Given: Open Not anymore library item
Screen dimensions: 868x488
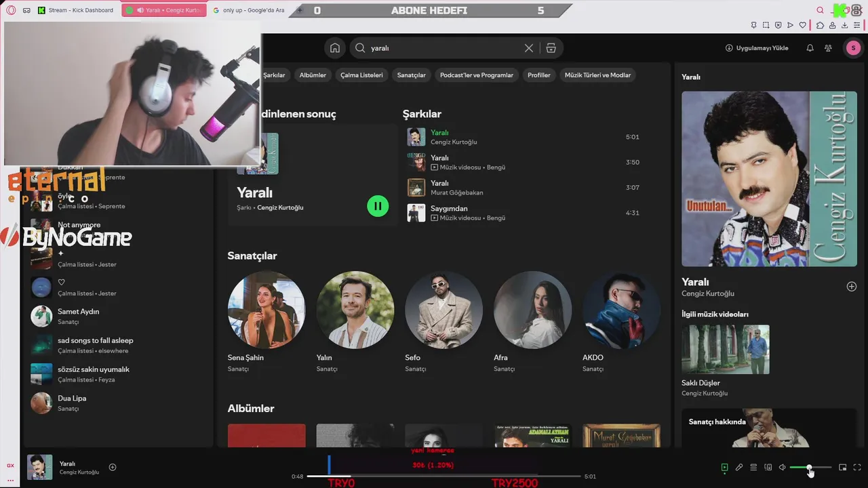Looking at the screenshot, I should click(119, 228).
